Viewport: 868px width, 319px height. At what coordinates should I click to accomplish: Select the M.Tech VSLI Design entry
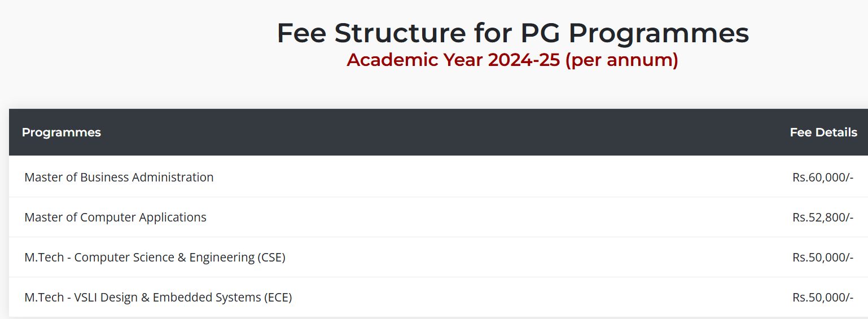pyautogui.click(x=158, y=298)
